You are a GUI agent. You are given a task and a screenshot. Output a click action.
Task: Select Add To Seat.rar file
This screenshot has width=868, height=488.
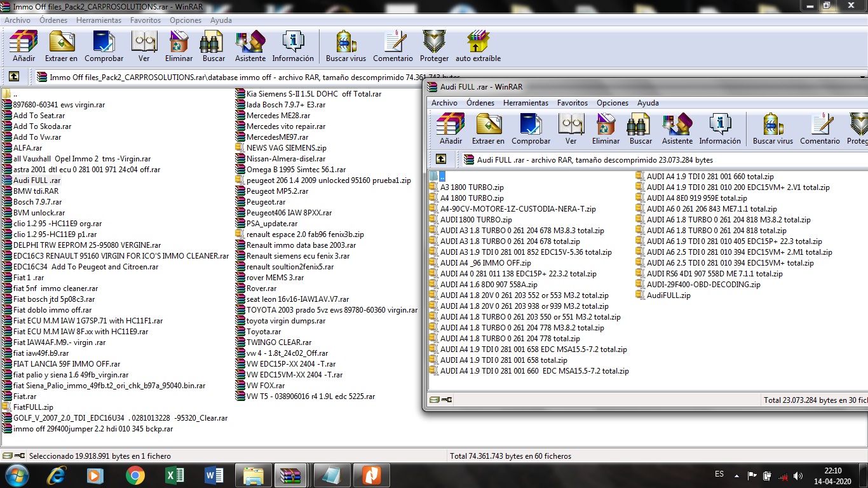tap(34, 116)
